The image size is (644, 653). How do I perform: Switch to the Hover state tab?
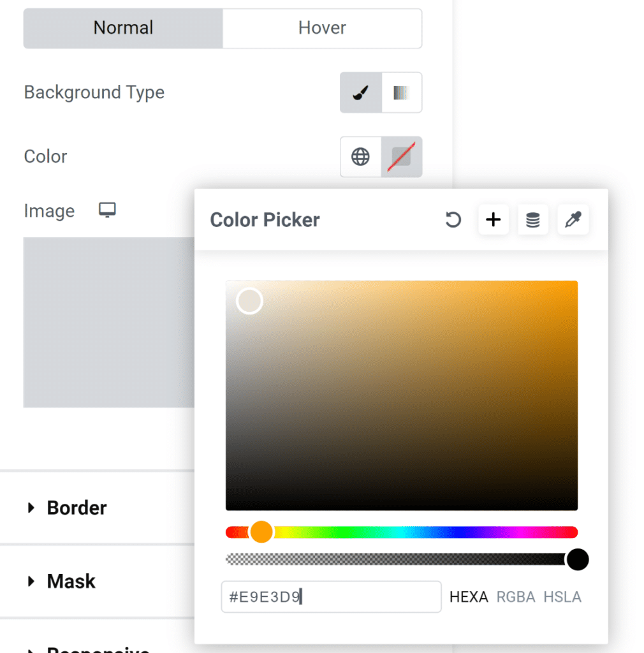point(322,28)
